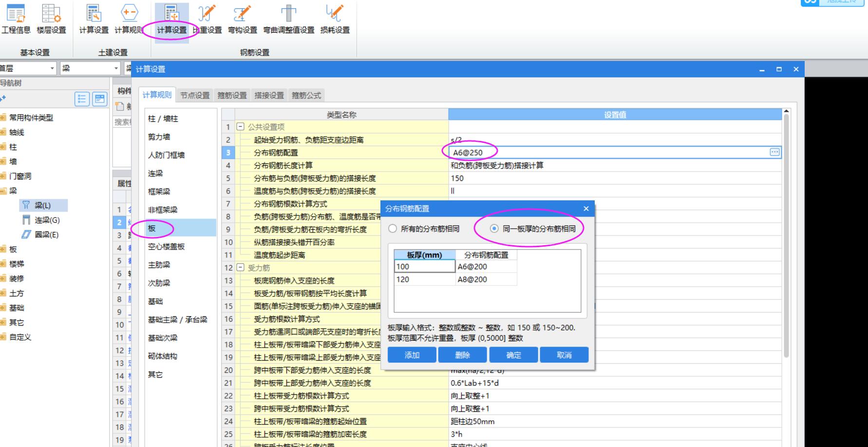Switch to 节点设置 tab
868x447 pixels.
click(x=195, y=96)
